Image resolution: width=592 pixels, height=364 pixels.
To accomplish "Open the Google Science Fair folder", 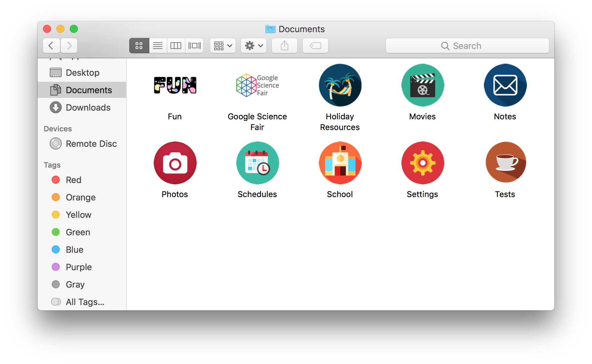I will click(257, 85).
